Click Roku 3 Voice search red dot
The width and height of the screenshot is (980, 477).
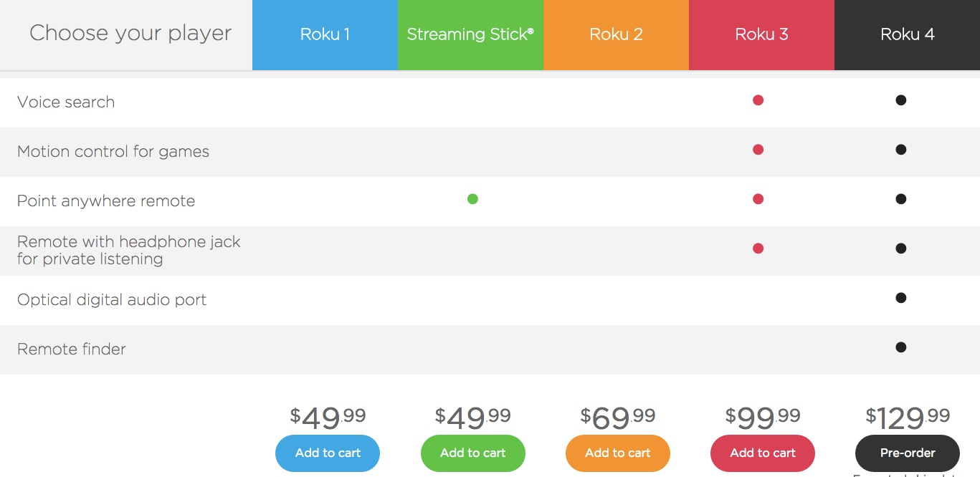758,100
